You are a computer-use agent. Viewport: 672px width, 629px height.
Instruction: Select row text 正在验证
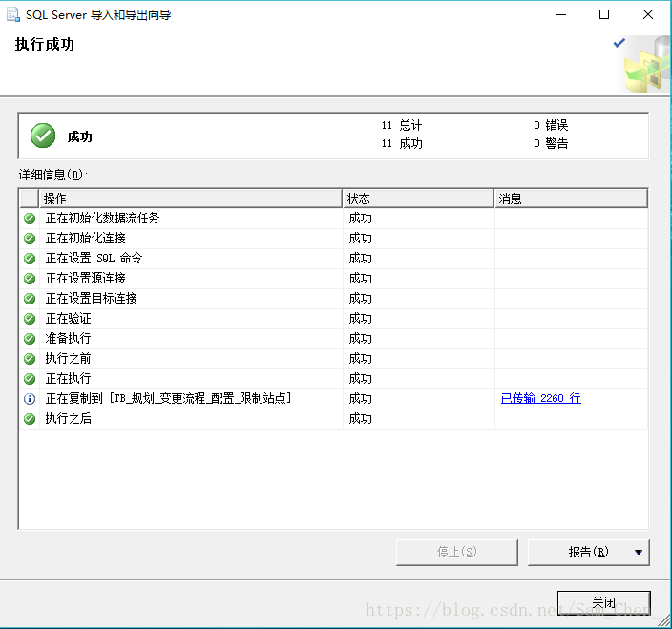[x=68, y=319]
